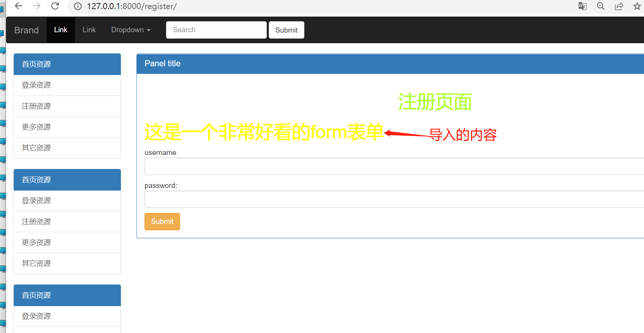This screenshot has width=644, height=333.
Task: Focus the address bar showing 127.0.0.1:8000/register/
Action: coord(132,6)
